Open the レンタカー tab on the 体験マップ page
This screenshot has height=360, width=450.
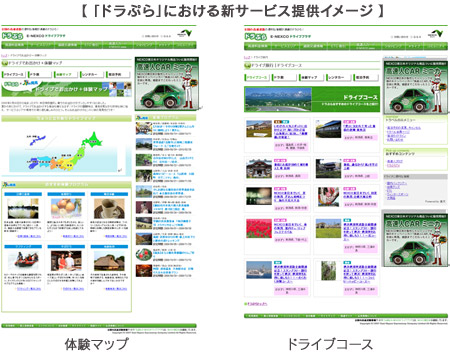click(92, 74)
